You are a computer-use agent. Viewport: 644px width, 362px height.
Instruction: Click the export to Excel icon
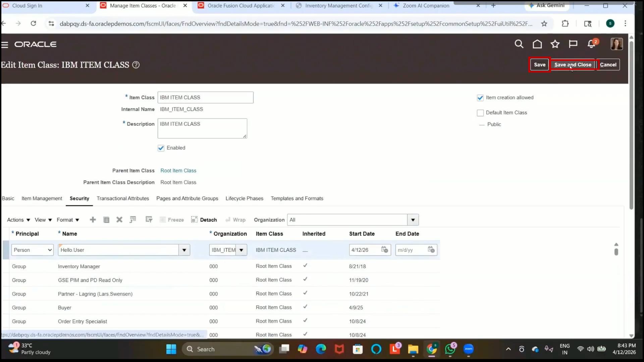[133, 220]
